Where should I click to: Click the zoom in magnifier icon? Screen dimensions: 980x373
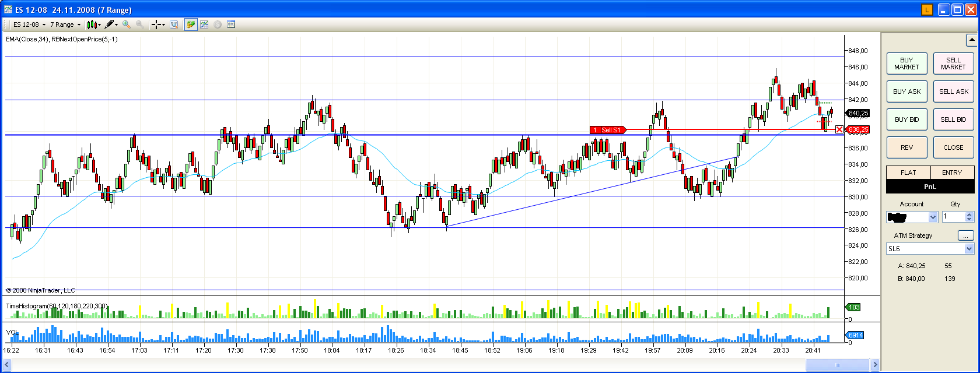point(126,24)
